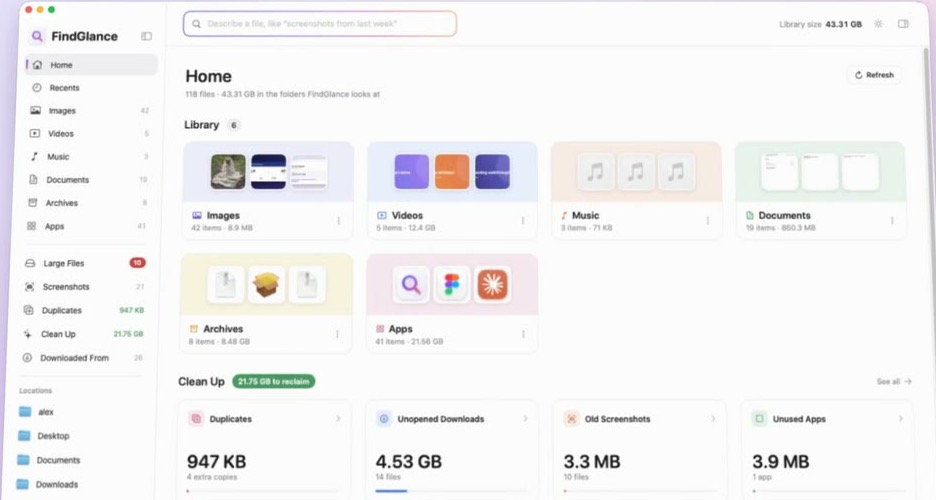The image size is (936, 500).
Task: Open the statue photo thumbnail in Images
Action: point(228,172)
